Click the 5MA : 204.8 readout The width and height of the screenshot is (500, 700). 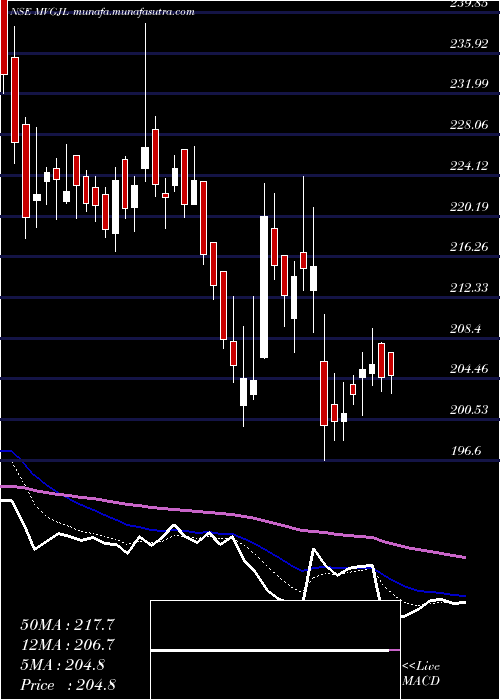(x=62, y=665)
